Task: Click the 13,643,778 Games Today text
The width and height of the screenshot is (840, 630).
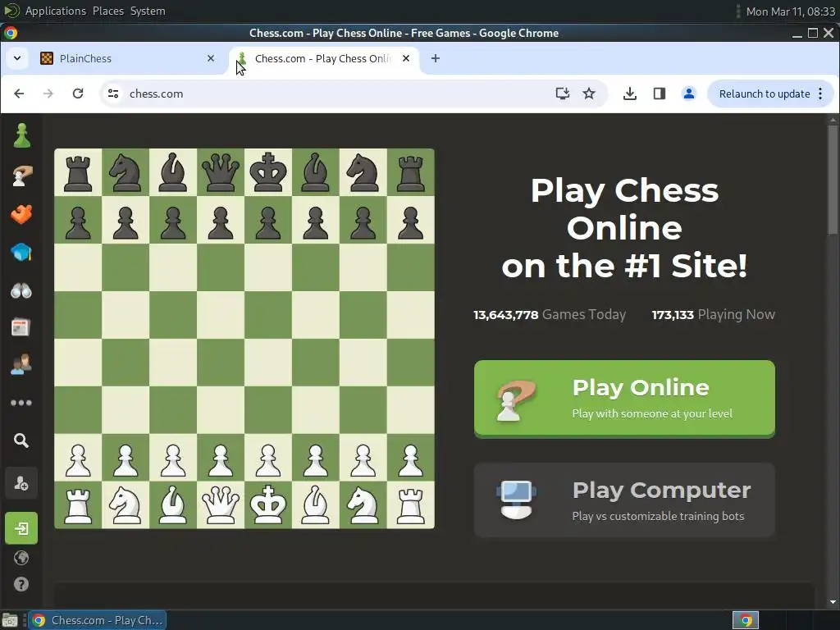Action: click(x=550, y=314)
